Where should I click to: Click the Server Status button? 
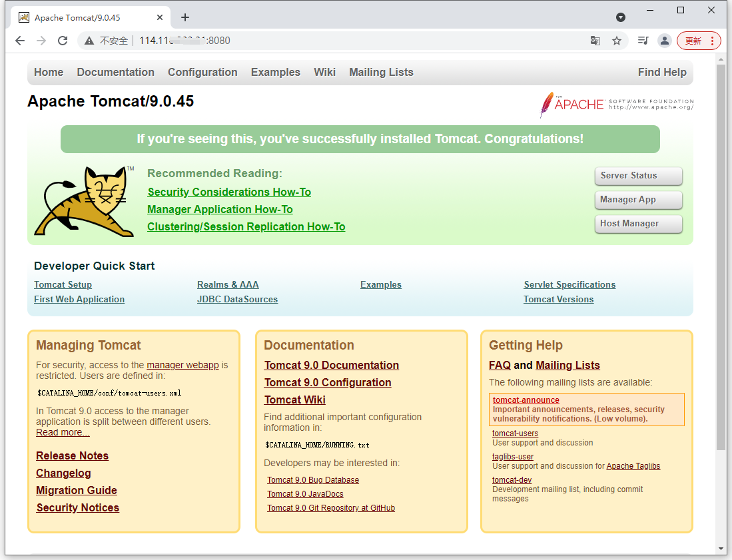coord(638,176)
